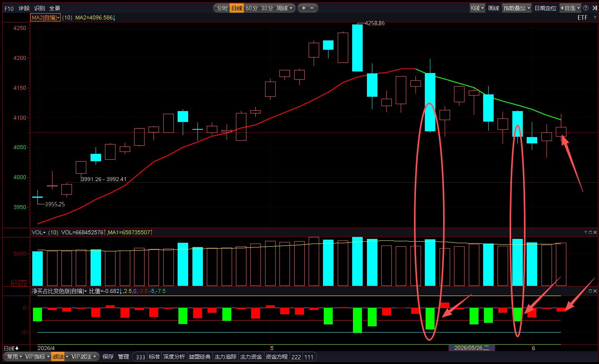The image size is (599, 364).
Task: Select the 333 template tab
Action: pos(140,357)
